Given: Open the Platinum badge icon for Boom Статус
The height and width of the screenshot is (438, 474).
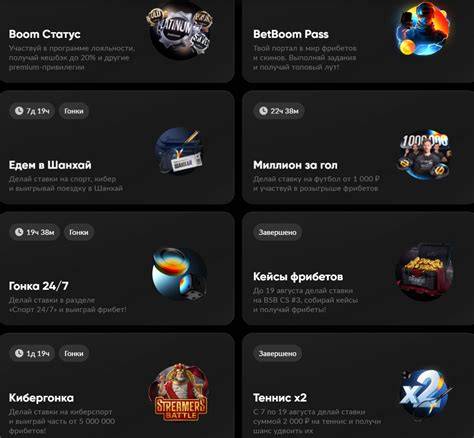Looking at the screenshot, I should [180, 32].
